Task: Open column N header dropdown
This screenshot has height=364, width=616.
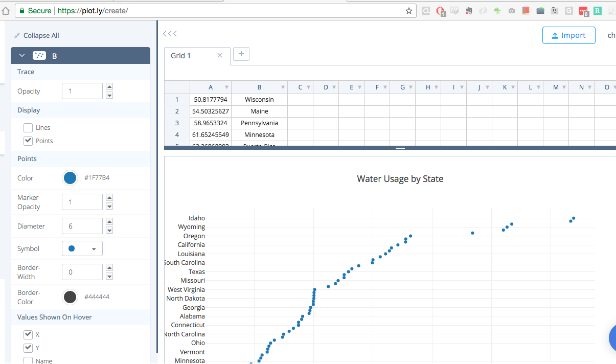Action: tap(589, 87)
